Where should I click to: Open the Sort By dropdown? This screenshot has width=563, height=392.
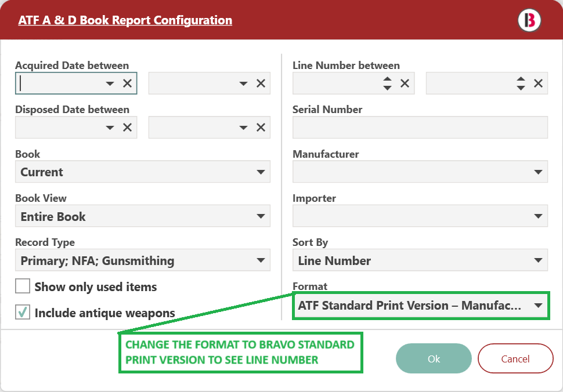[420, 260]
